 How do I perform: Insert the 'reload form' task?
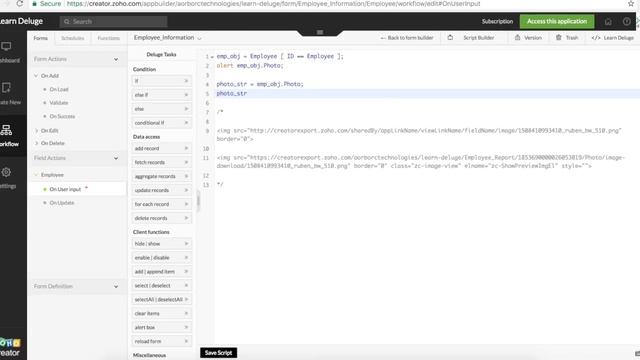[x=162, y=341]
